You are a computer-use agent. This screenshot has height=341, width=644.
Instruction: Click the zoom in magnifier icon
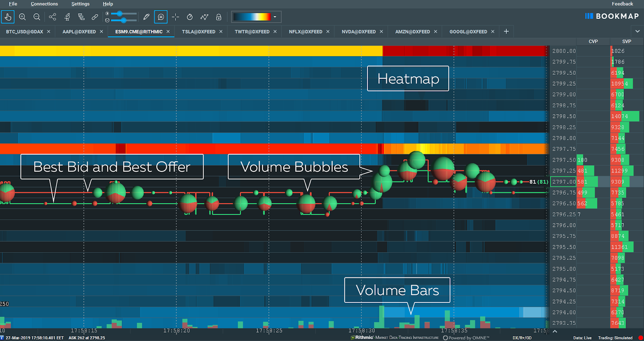23,17
